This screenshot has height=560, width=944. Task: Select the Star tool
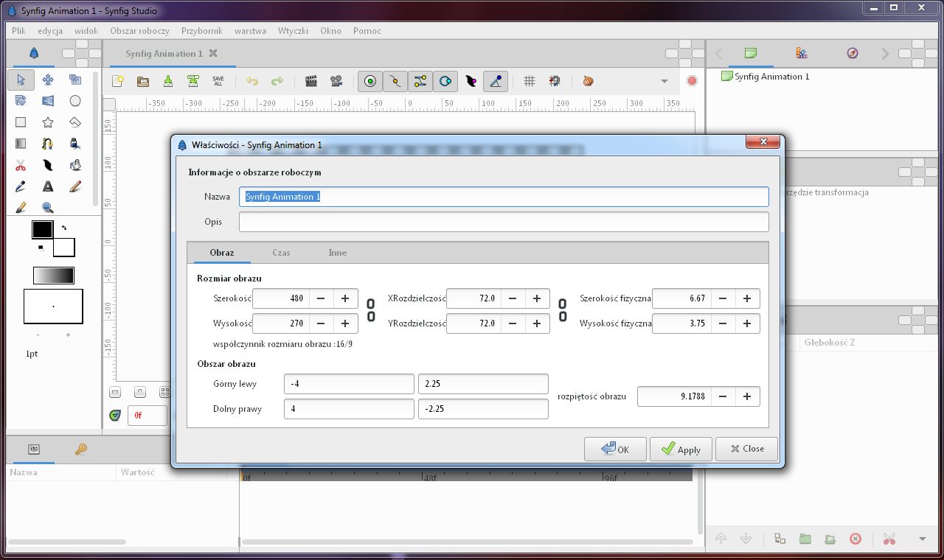[x=48, y=122]
